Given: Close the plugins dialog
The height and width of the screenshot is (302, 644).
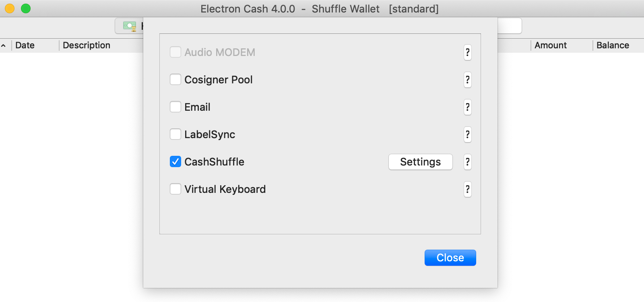Looking at the screenshot, I should click(450, 258).
